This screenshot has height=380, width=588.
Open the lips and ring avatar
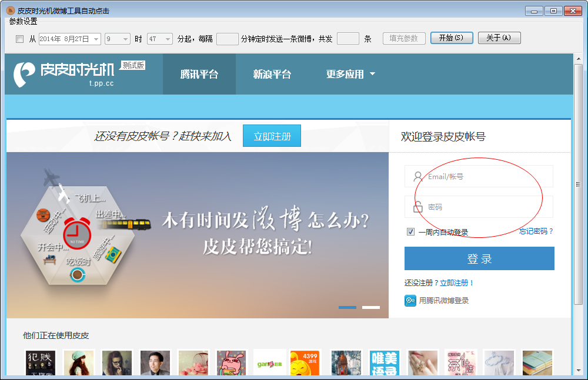point(423,362)
